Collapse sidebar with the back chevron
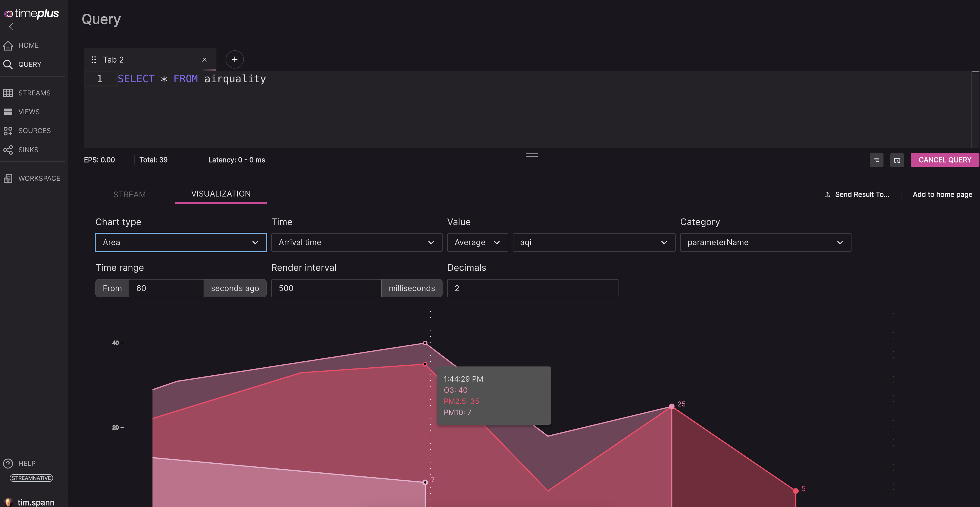 click(x=11, y=27)
